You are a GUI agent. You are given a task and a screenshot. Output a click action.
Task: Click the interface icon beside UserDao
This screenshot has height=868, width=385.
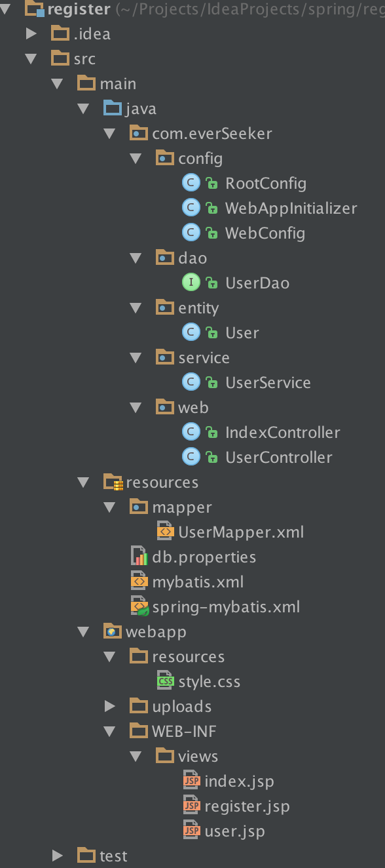191,283
